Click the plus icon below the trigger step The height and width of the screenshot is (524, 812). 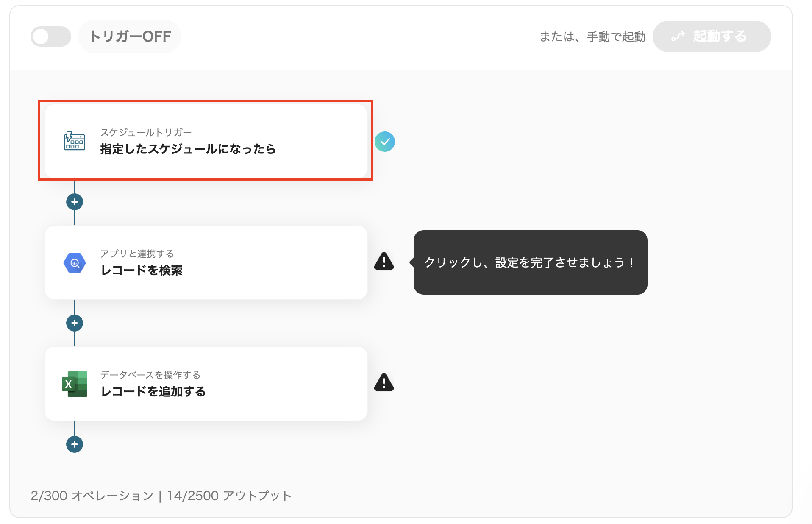pos(75,202)
